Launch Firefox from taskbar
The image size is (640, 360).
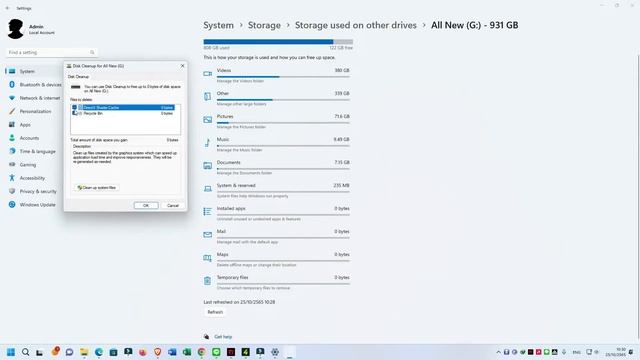[x=142, y=352]
